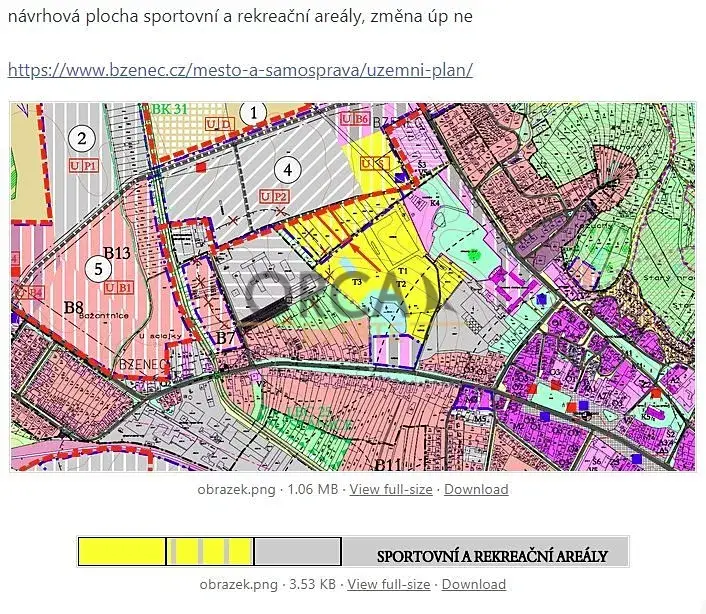This screenshot has width=706, height=614.
Task: Click the yellow striped legend swatch
Action: (210, 552)
